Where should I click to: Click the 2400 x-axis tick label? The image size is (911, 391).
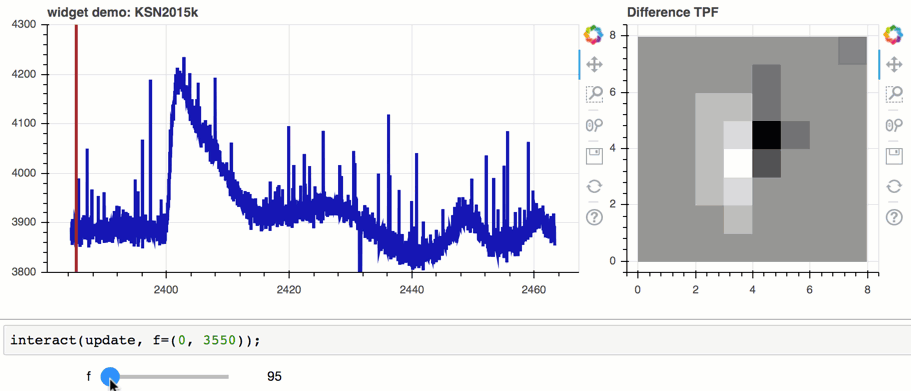(x=166, y=289)
